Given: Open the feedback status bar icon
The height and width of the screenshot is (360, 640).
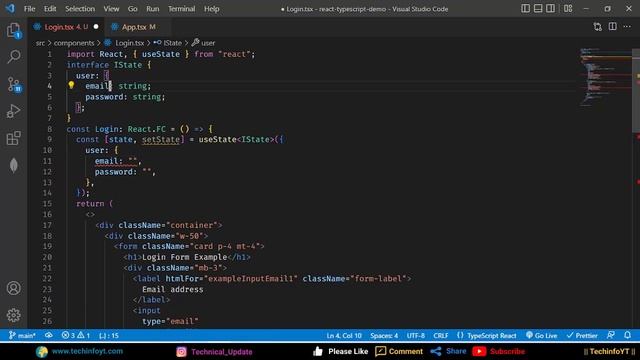Looking at the screenshot, I should [x=611, y=335].
